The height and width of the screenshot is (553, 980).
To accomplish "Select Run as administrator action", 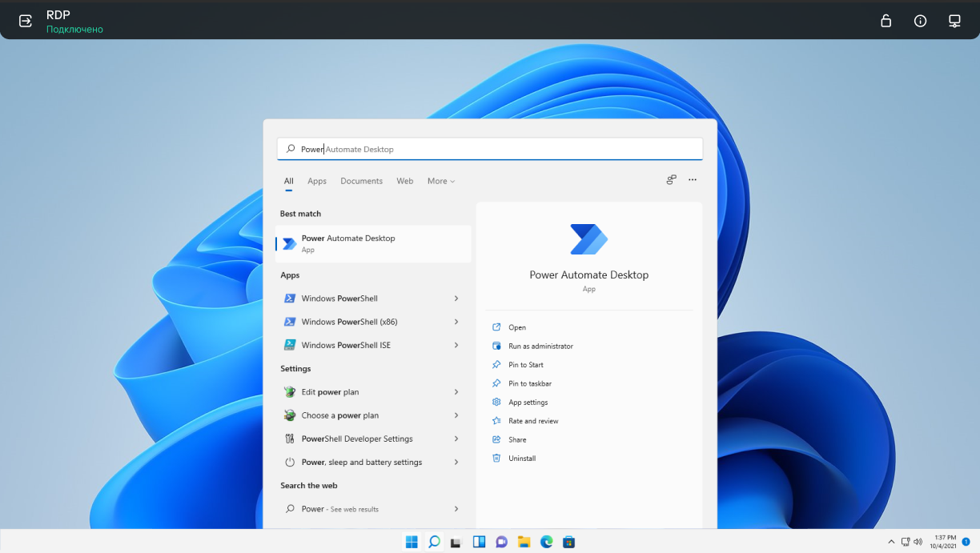I will (540, 347).
